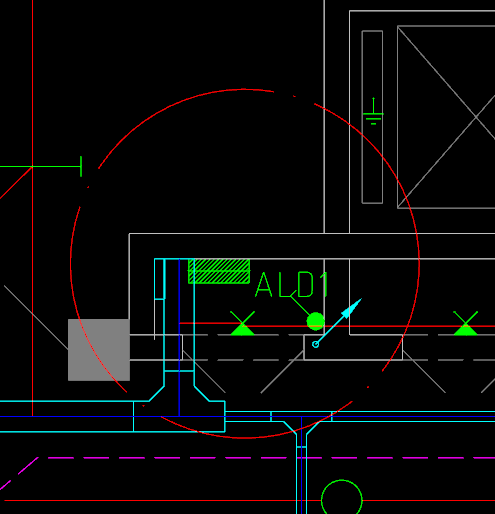
Task: Select the white crossed rectangle shaft
Action: coord(446,117)
